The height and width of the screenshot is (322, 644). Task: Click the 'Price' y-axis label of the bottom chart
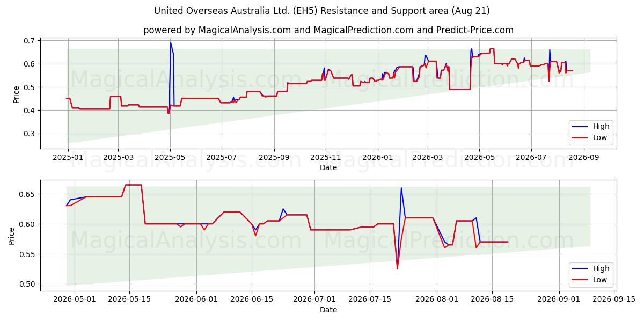pyautogui.click(x=12, y=236)
